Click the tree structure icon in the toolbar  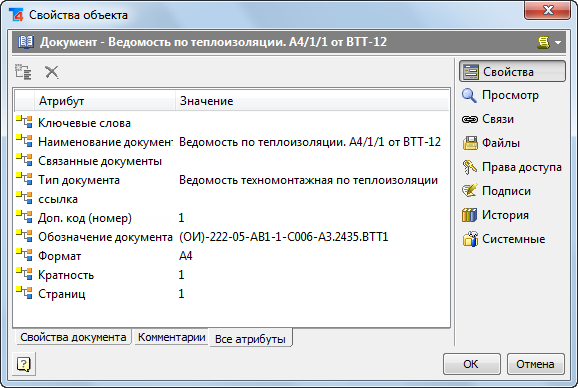pyautogui.click(x=23, y=72)
